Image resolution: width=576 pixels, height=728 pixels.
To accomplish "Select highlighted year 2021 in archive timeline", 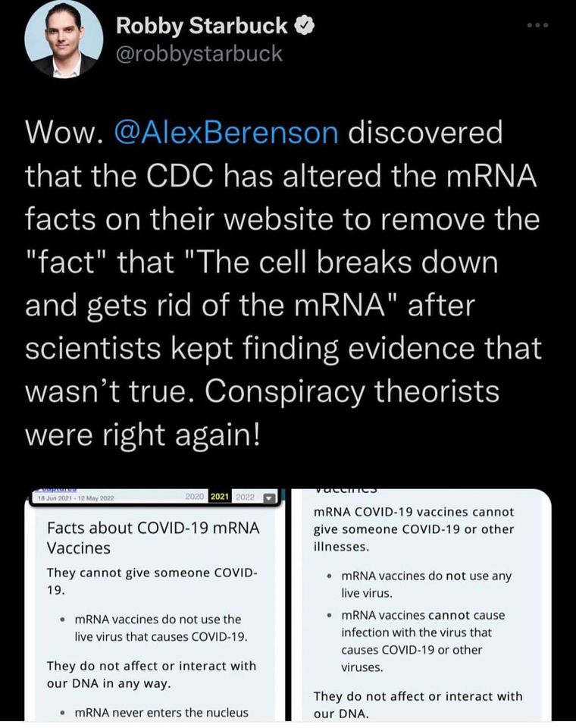I will pos(221,497).
